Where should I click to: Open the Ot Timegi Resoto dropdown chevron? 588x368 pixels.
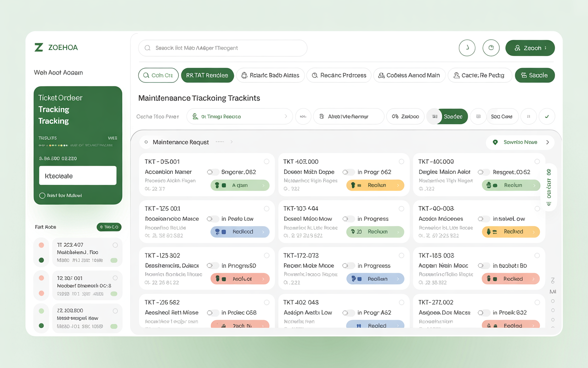(x=286, y=116)
